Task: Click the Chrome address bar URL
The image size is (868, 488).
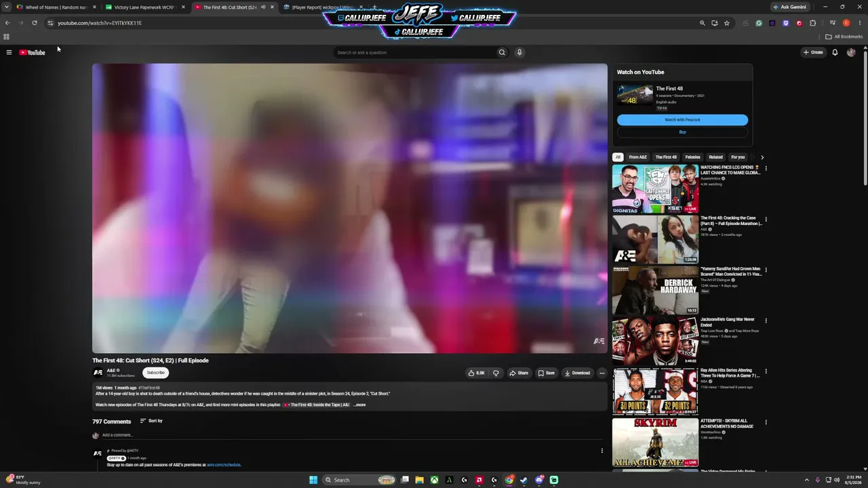Action: 100,23
